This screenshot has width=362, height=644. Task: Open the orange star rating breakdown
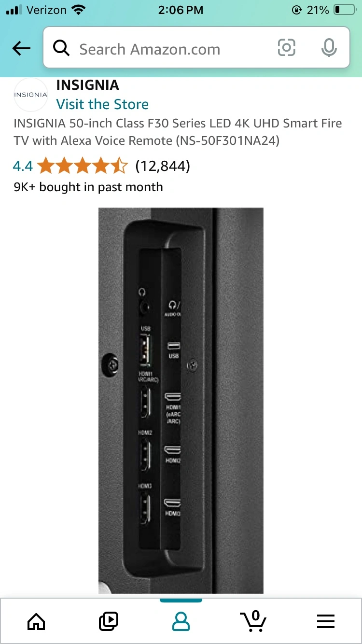[83, 166]
